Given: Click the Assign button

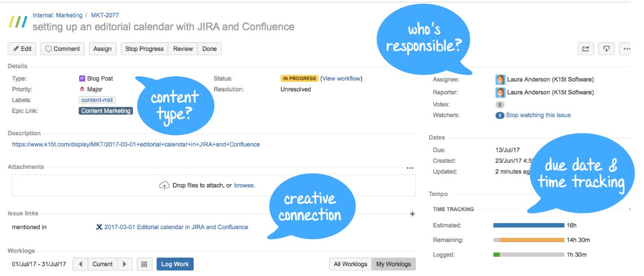Looking at the screenshot, I should [103, 49].
